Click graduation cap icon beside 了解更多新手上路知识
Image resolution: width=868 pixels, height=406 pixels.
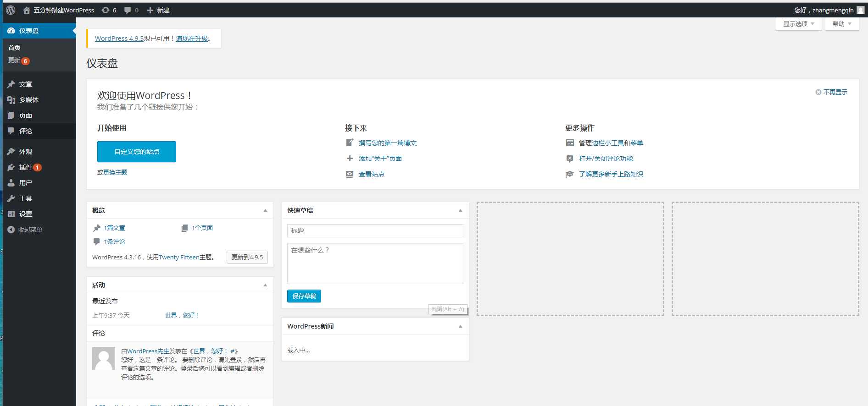click(x=570, y=174)
